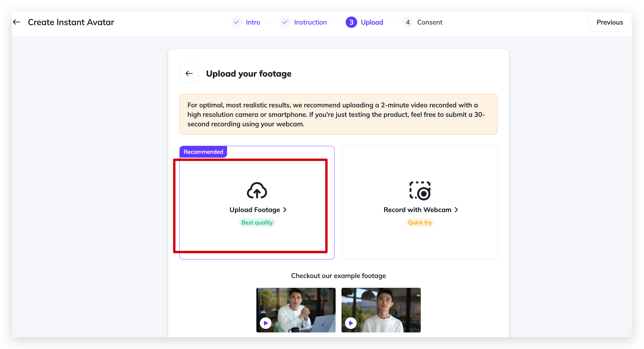Click the Best quality badge

[257, 222]
